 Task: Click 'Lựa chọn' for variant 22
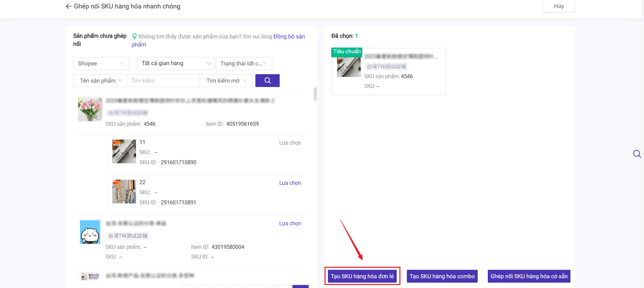(x=290, y=183)
